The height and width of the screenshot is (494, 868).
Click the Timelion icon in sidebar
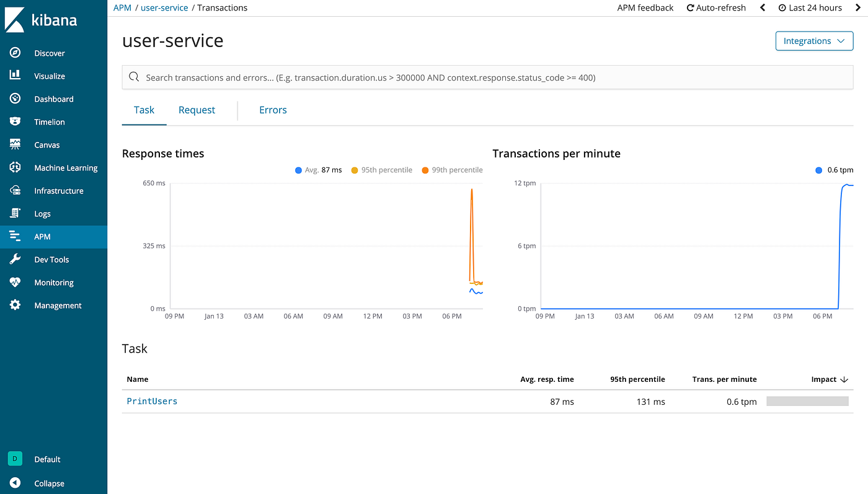(15, 122)
